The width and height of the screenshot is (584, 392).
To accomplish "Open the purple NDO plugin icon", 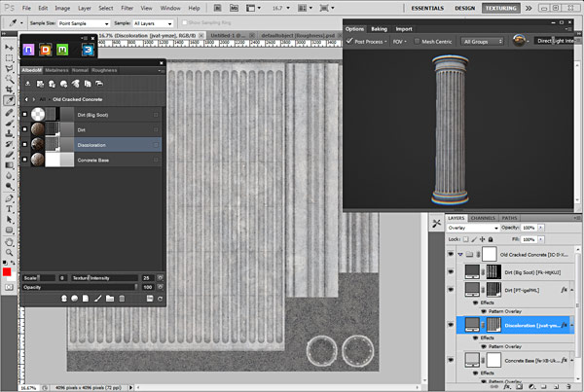I will pyautogui.click(x=28, y=50).
